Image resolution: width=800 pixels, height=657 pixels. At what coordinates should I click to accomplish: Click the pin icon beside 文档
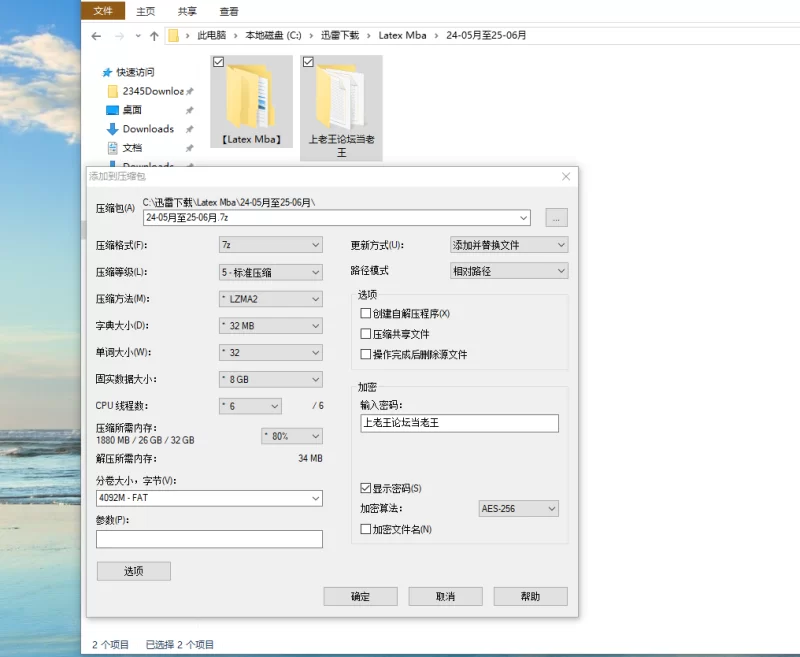pos(189,148)
